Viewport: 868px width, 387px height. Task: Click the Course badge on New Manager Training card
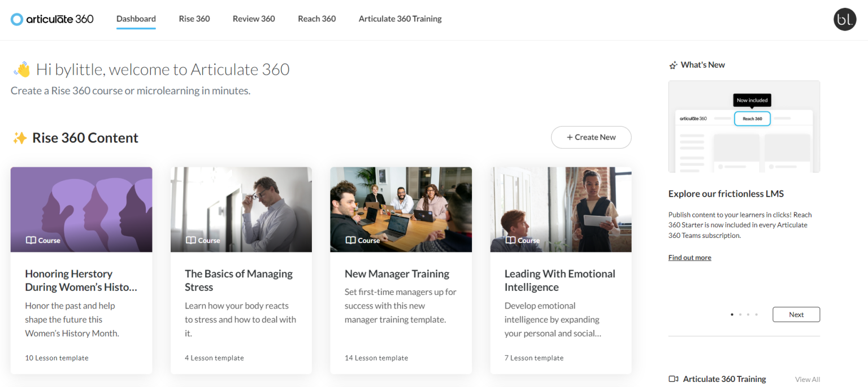pos(362,240)
